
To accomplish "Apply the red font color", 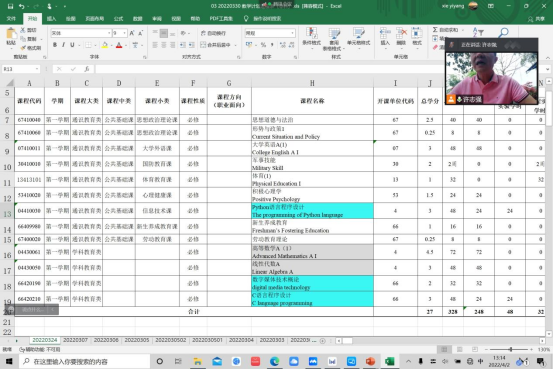I will coord(119,45).
